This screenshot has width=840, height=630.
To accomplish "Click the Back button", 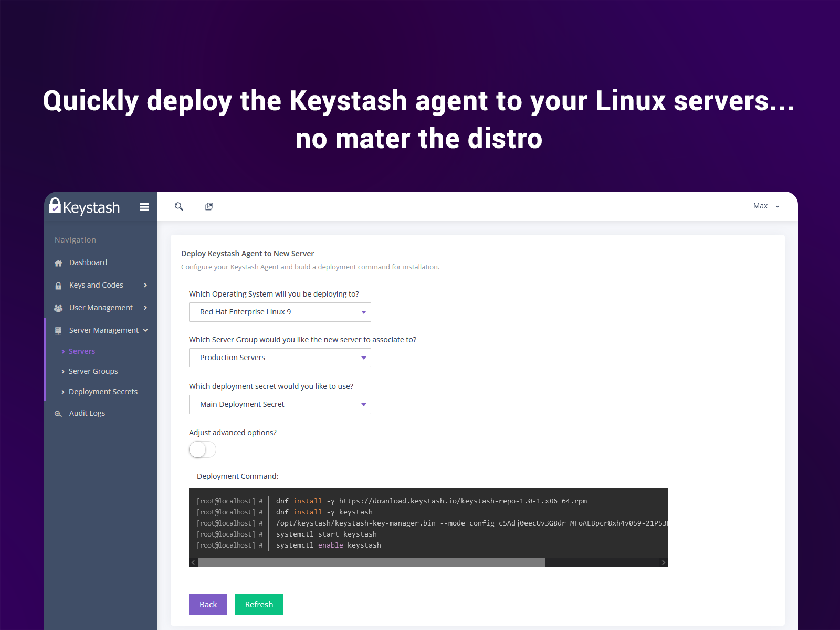I will point(208,604).
